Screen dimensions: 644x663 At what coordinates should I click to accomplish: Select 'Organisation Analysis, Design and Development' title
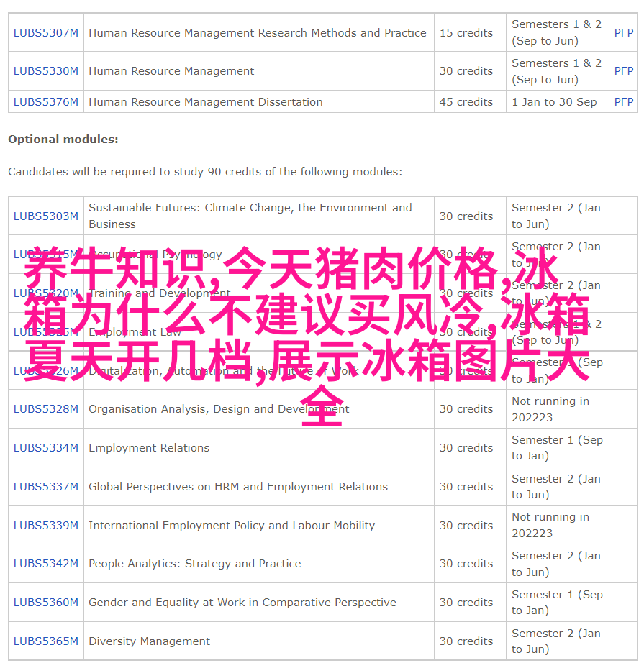click(x=219, y=409)
